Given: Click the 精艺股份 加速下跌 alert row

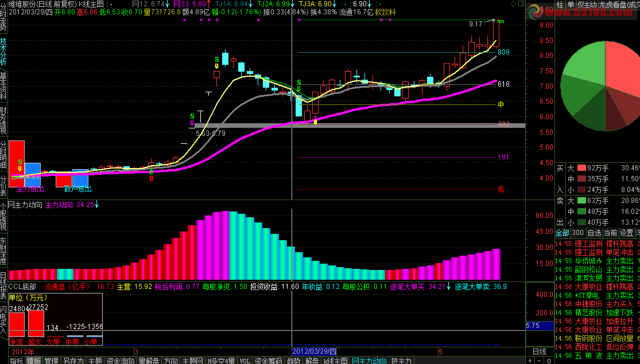Looking at the screenshot, I should click(598, 312).
